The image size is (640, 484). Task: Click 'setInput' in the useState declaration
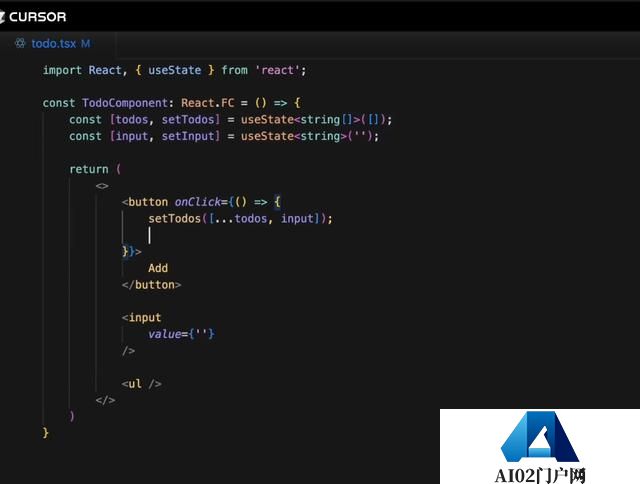(x=188, y=136)
